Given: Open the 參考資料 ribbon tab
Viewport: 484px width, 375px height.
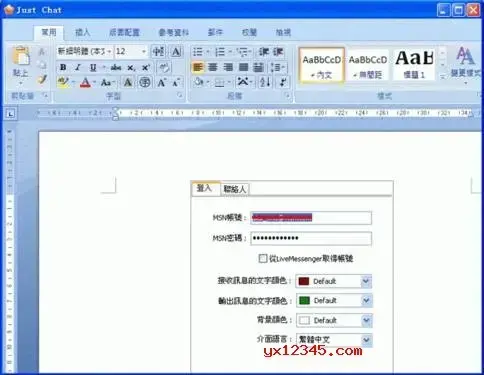Looking at the screenshot, I should (173, 32).
